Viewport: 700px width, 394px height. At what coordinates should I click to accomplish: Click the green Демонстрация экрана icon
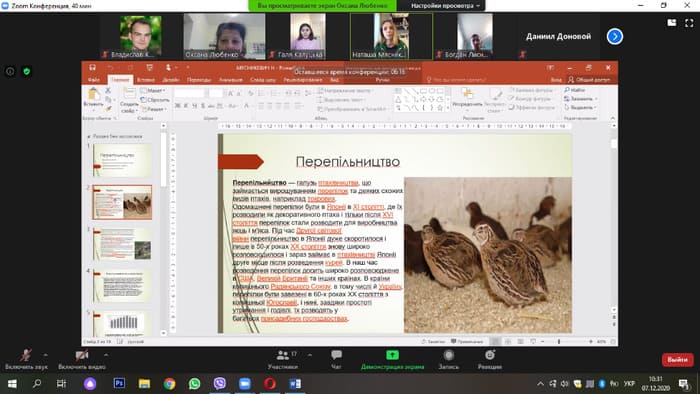point(392,355)
